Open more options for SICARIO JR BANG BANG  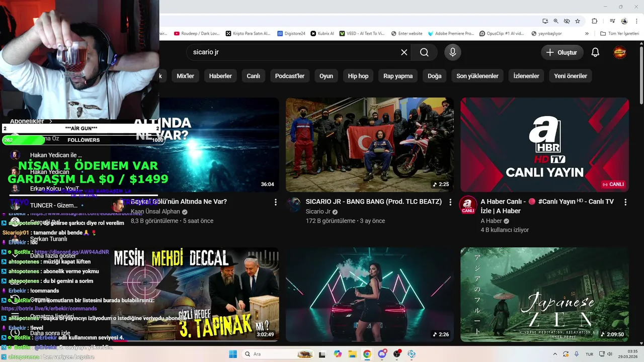coord(450,202)
